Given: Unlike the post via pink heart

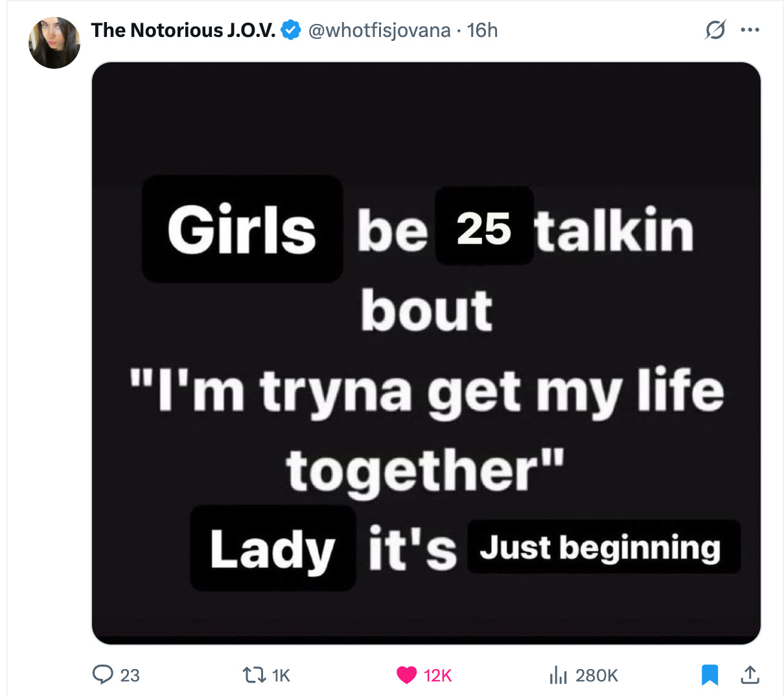Looking at the screenshot, I should 406,676.
